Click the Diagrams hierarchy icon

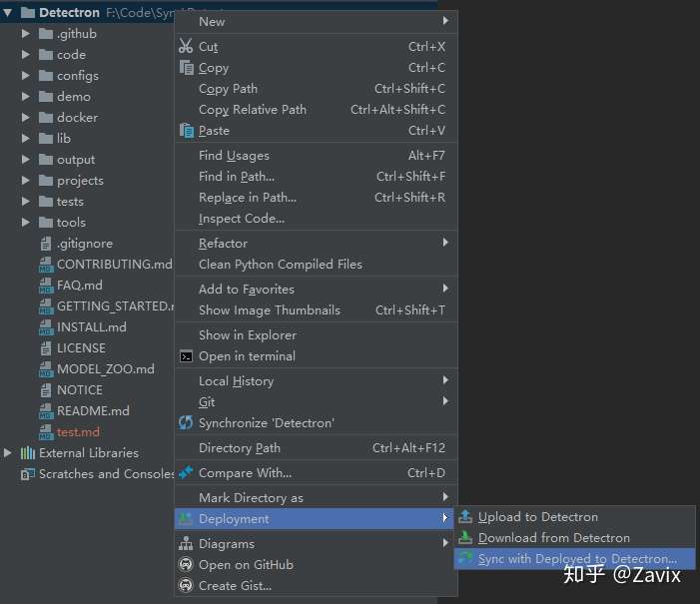186,543
